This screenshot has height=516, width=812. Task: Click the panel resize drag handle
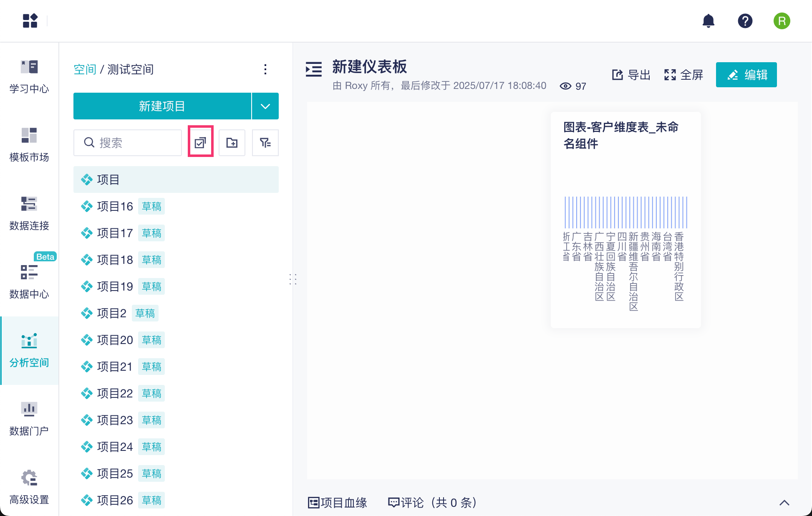[293, 279]
